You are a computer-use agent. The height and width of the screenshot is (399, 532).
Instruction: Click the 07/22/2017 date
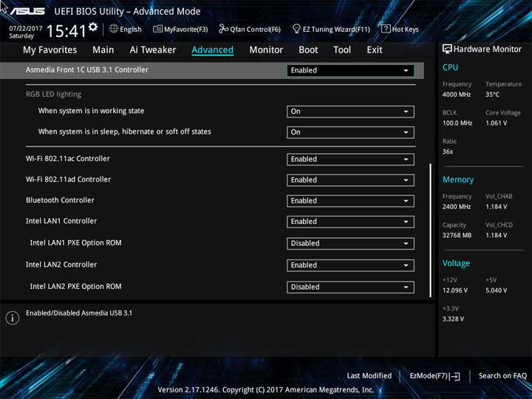pos(25,29)
